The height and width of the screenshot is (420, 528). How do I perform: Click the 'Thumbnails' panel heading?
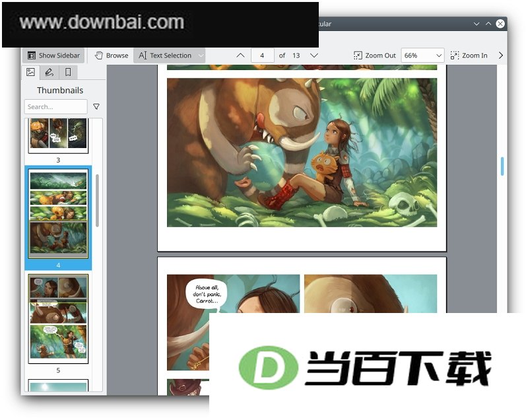[x=60, y=90]
